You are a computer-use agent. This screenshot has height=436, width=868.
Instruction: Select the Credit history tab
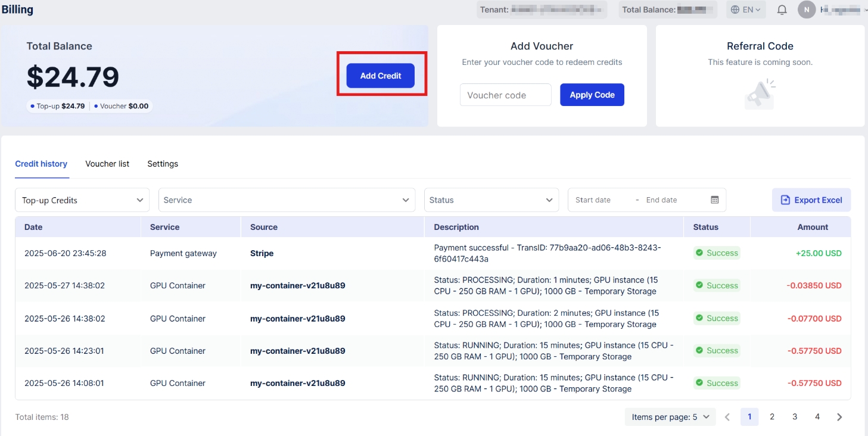tap(41, 164)
